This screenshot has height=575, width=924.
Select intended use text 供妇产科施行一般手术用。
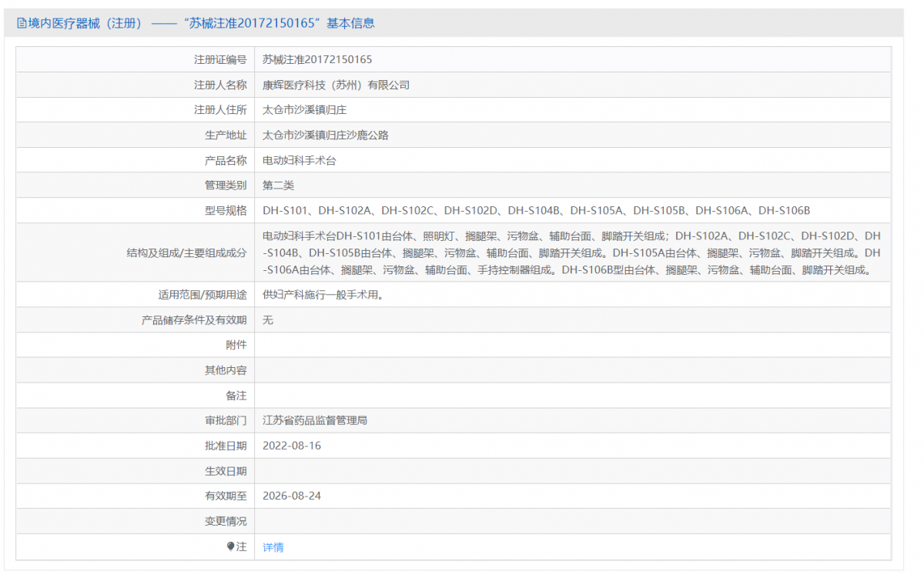(x=323, y=295)
